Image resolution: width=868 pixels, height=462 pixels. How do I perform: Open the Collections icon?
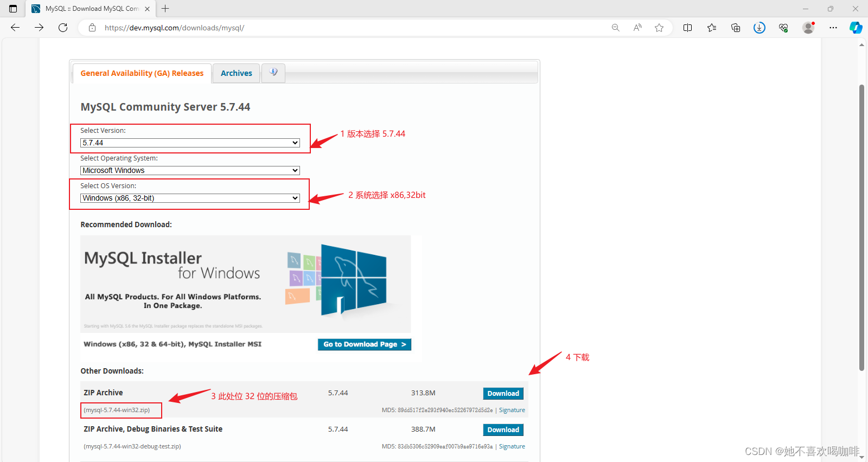736,28
